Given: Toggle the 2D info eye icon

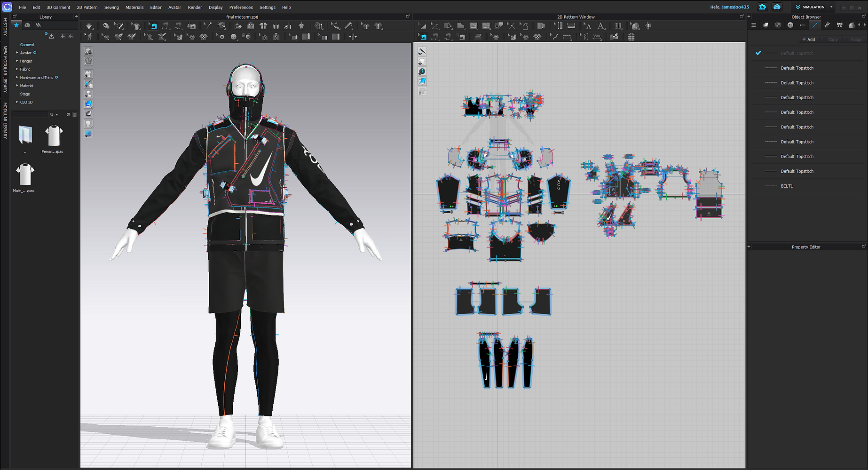Looking at the screenshot, I should click(422, 71).
